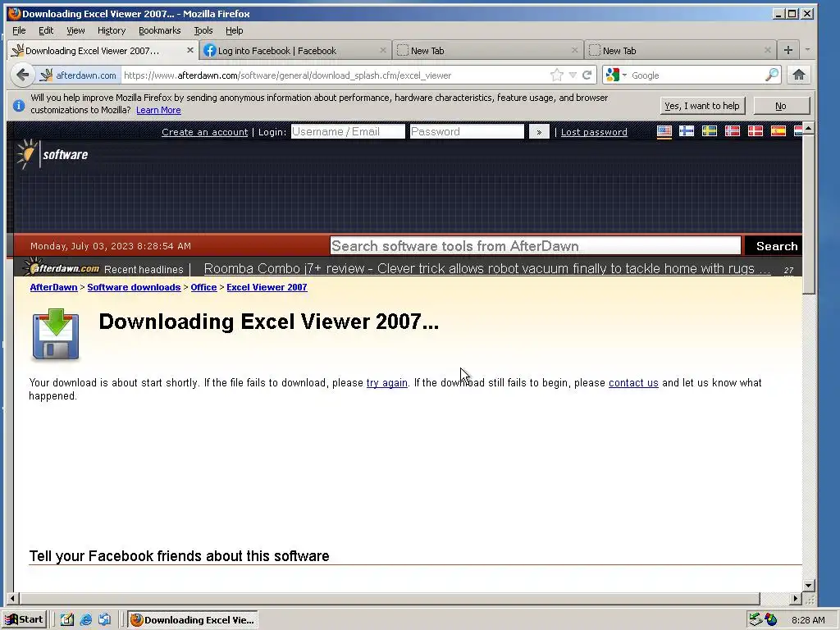Open Office breadcrumb link
Viewport: 840px width, 630px height.
coord(203,287)
